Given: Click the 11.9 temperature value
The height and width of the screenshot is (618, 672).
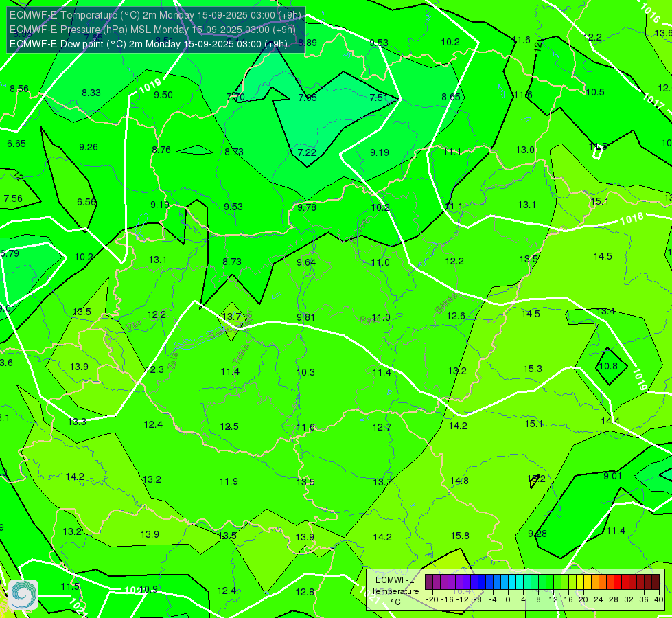Looking at the screenshot, I should [229, 481].
